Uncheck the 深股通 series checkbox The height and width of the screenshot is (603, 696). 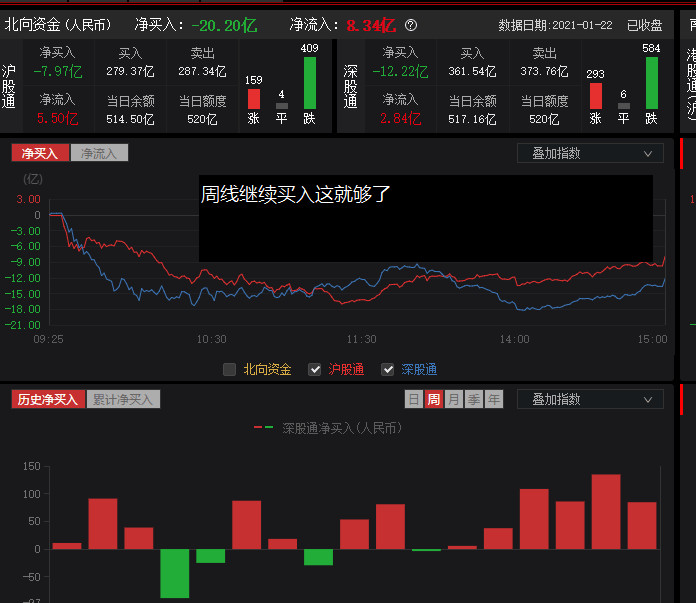(388, 369)
